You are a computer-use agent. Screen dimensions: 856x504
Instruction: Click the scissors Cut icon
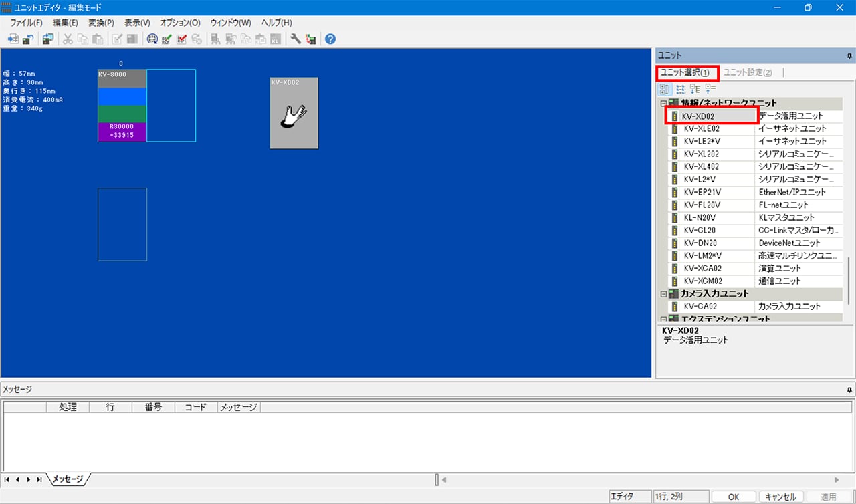pos(68,39)
